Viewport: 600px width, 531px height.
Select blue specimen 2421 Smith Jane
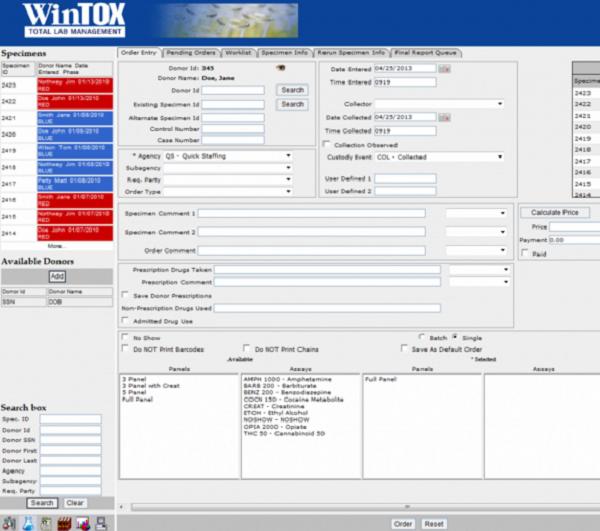pyautogui.click(x=75, y=118)
